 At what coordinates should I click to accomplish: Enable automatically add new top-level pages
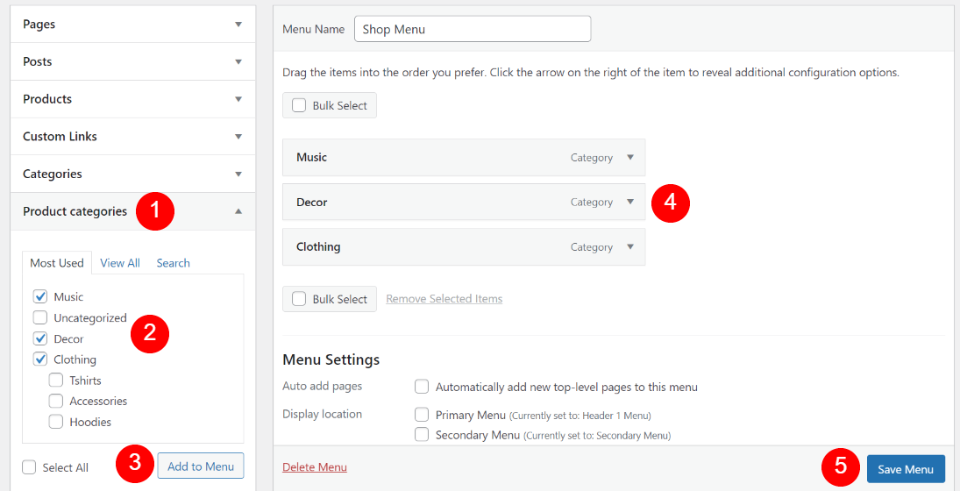[x=422, y=387]
